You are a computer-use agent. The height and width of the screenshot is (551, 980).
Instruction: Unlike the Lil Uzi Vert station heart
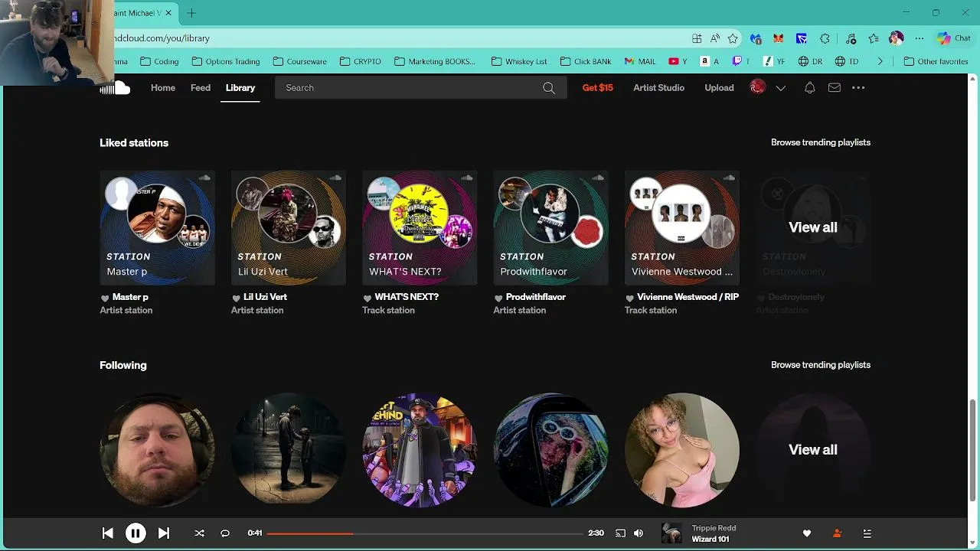tap(236, 298)
